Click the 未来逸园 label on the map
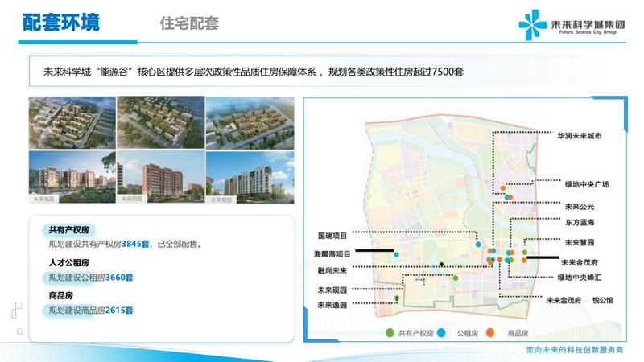 (332, 305)
